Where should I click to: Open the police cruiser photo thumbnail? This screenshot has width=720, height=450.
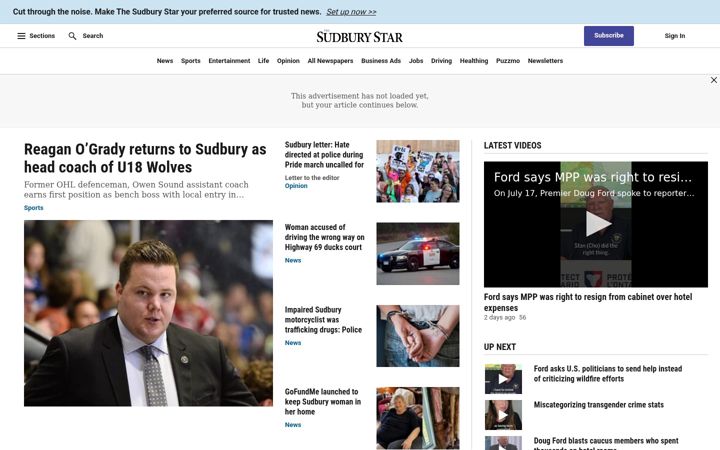[418, 253]
